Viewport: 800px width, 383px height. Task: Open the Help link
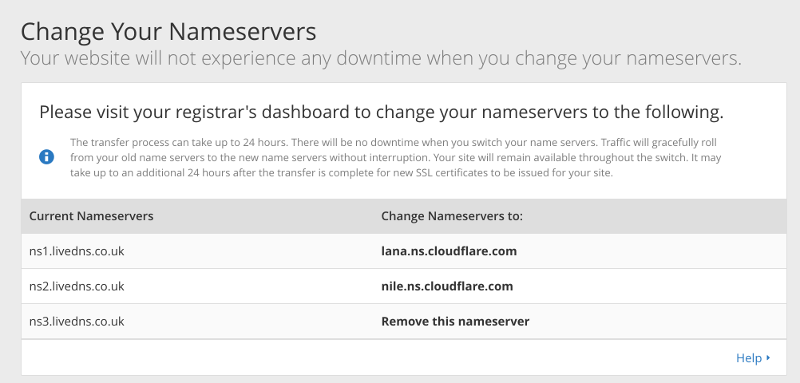point(748,358)
